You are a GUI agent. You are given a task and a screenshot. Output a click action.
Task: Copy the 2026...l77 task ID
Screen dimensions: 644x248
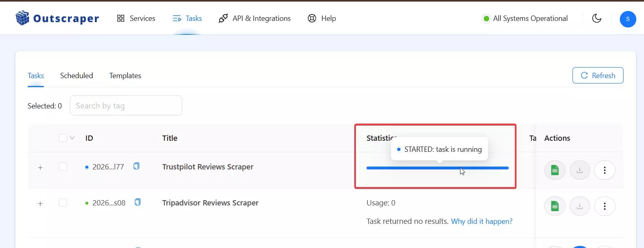136,166
